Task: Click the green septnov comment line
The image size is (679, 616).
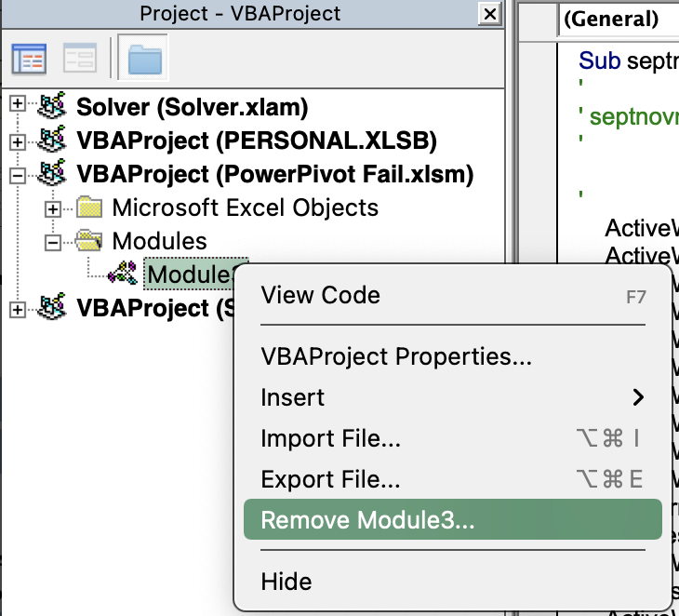Action: click(629, 116)
